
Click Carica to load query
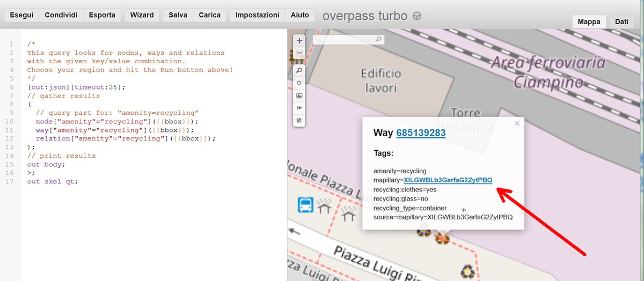(x=209, y=15)
